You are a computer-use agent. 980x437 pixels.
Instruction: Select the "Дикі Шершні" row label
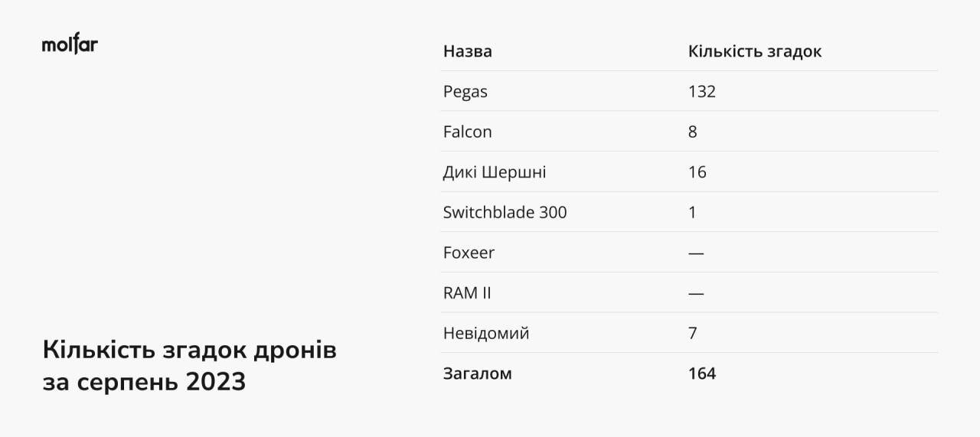tap(494, 172)
